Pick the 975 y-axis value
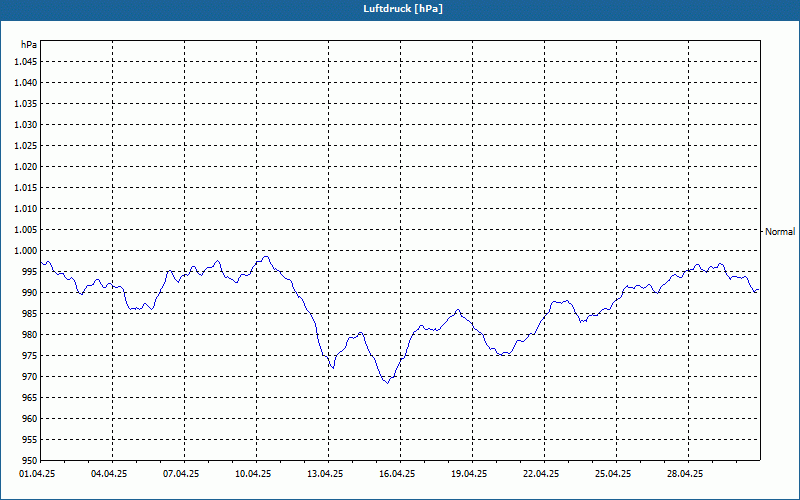800x500 pixels. 30,356
